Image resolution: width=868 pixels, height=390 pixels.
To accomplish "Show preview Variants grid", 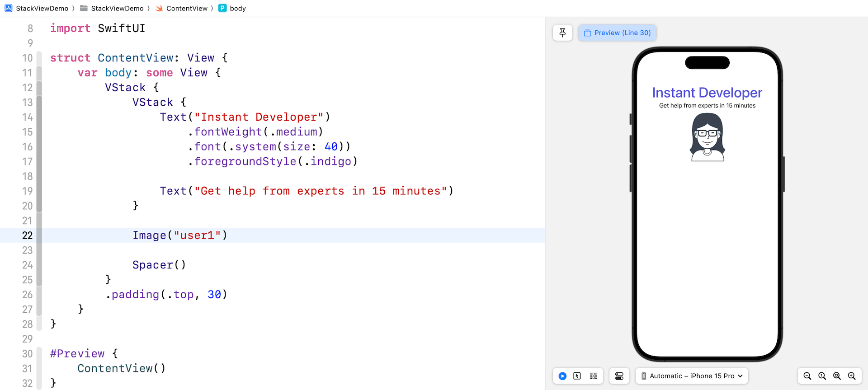I will point(594,376).
